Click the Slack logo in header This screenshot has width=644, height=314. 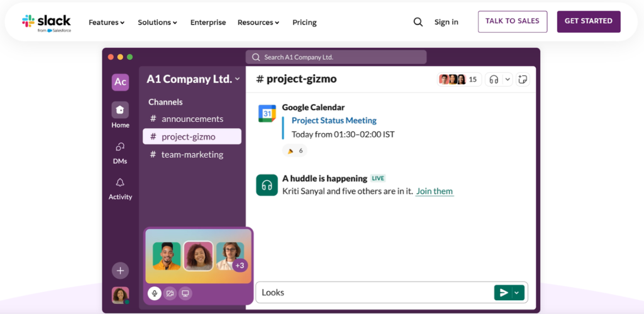click(x=47, y=23)
